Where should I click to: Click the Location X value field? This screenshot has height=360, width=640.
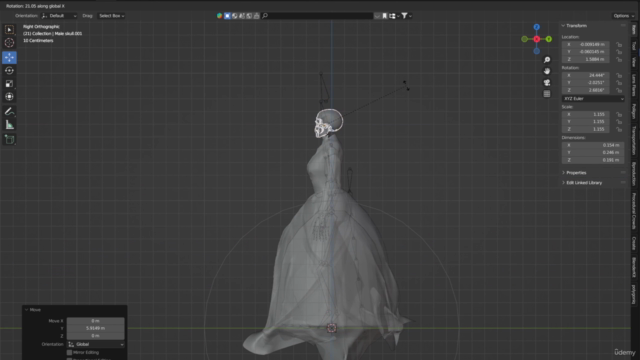click(585, 44)
